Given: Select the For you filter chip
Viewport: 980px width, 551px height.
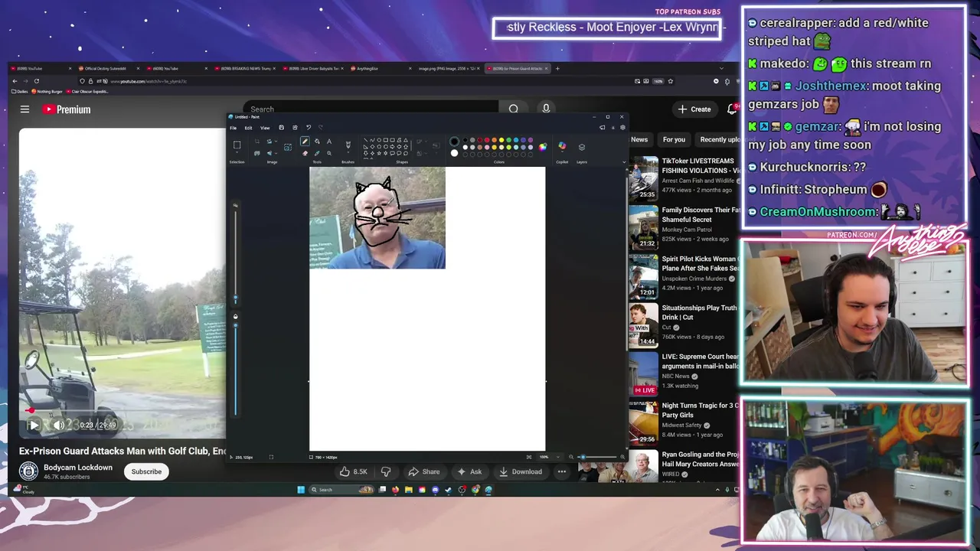Looking at the screenshot, I should [x=674, y=139].
